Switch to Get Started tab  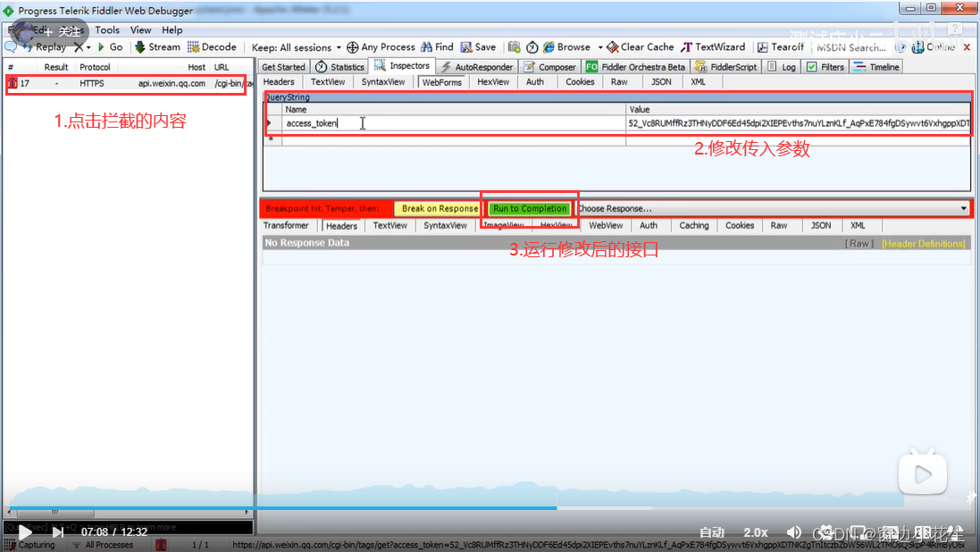point(283,67)
